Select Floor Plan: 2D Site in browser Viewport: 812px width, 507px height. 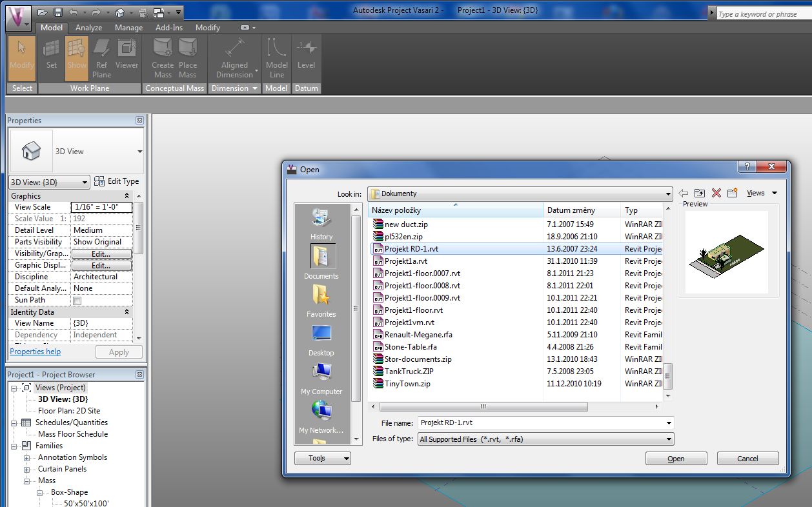69,411
